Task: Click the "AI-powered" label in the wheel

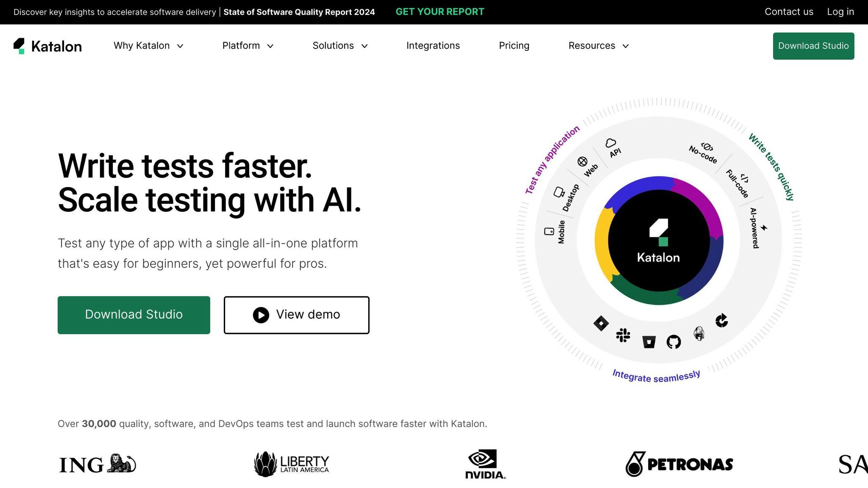Action: (754, 228)
